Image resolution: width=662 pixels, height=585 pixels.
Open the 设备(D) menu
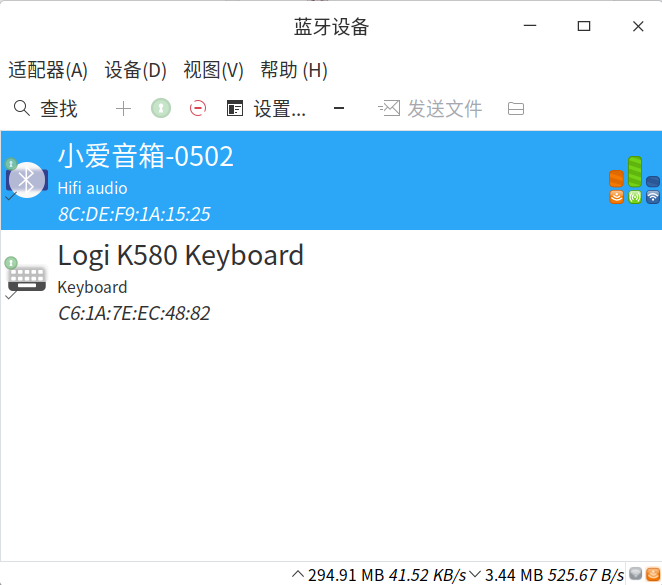[x=136, y=70]
